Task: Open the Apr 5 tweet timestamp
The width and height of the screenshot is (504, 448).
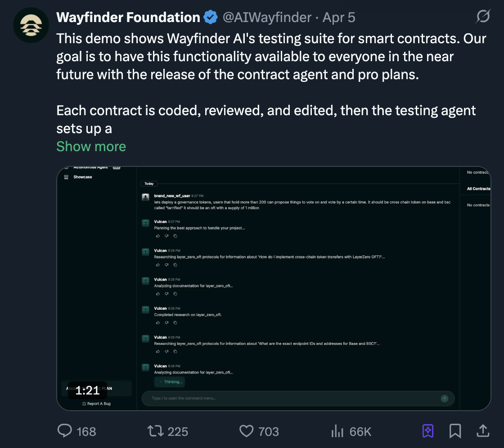Action: click(x=339, y=18)
